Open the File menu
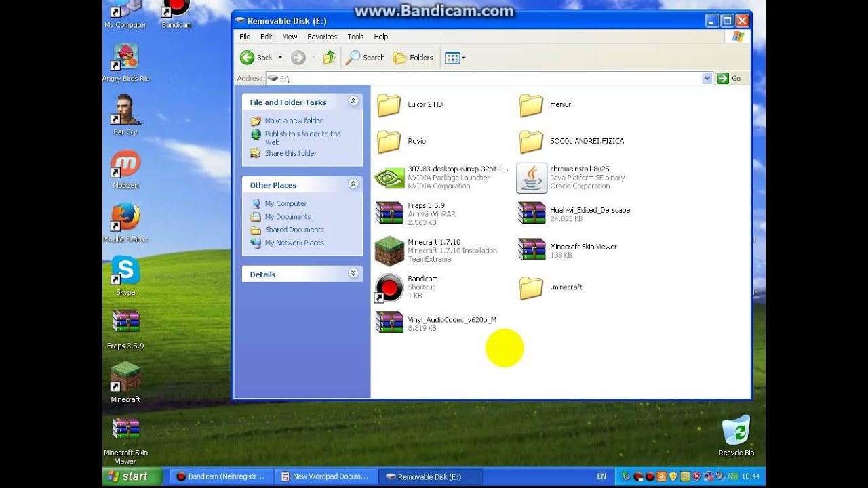 [x=245, y=37]
